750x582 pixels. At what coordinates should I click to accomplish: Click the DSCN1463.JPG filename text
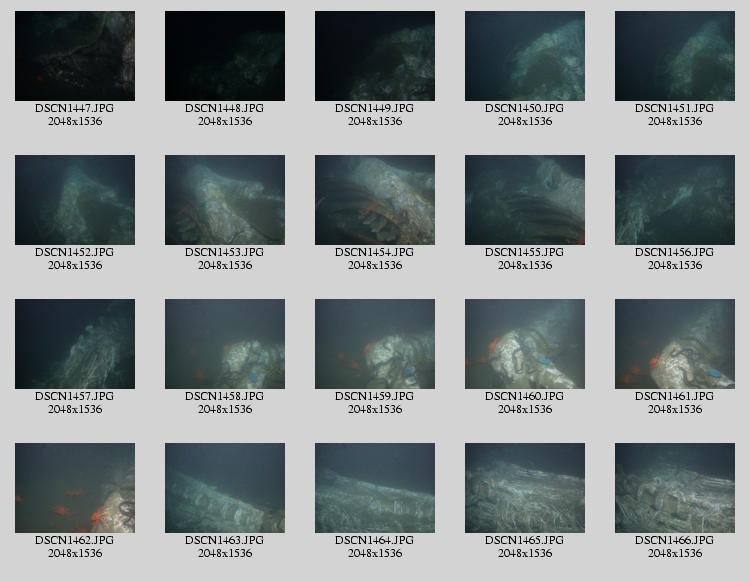pyautogui.click(x=225, y=540)
